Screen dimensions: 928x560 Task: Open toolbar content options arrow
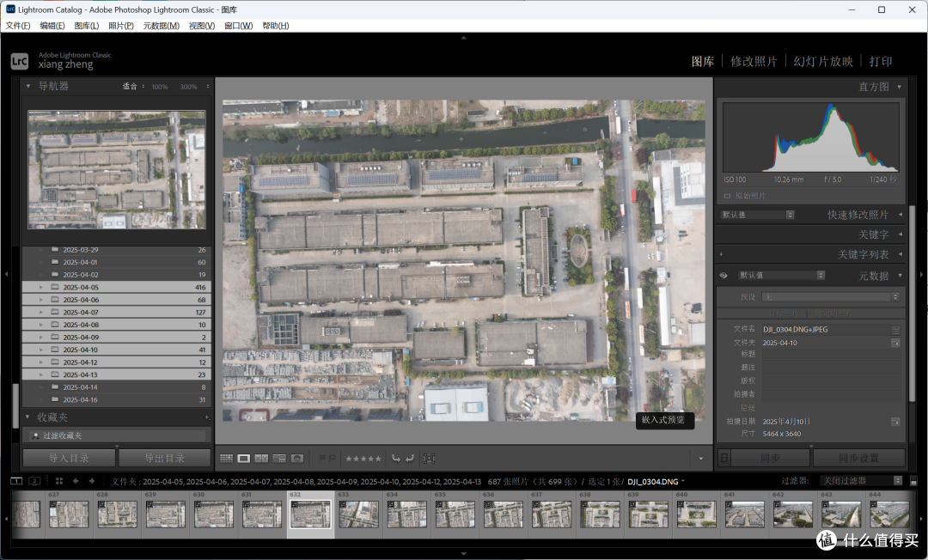(x=701, y=459)
